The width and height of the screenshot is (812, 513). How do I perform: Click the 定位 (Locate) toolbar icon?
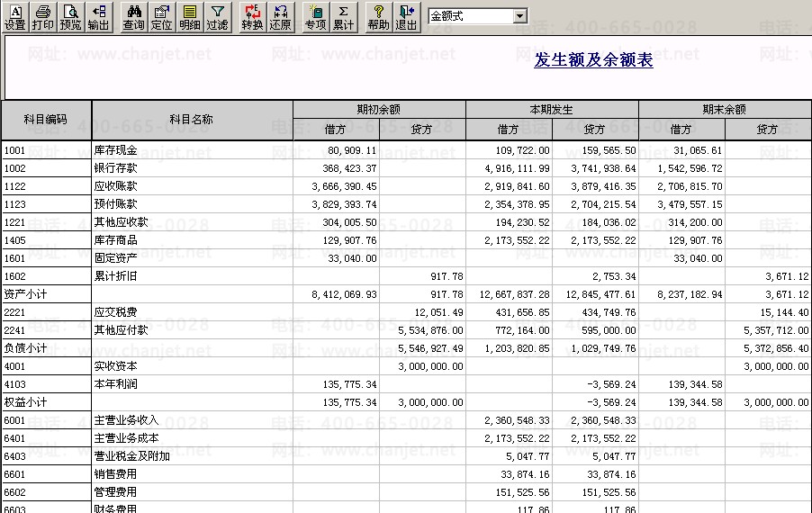(162, 17)
